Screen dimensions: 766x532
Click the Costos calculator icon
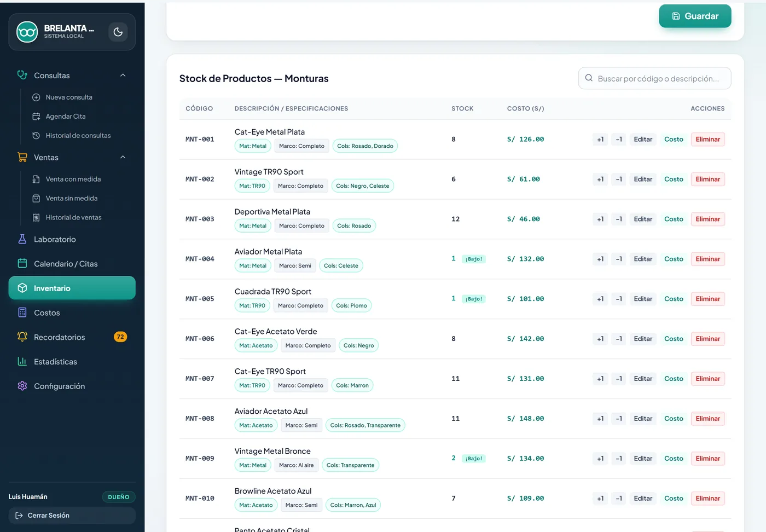(x=22, y=313)
